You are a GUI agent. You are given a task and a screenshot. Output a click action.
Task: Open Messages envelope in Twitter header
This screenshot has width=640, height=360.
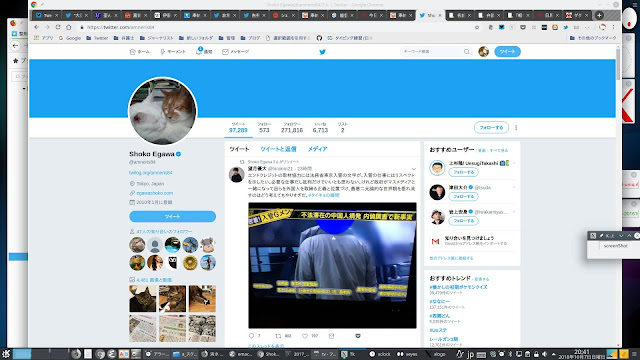(236, 52)
